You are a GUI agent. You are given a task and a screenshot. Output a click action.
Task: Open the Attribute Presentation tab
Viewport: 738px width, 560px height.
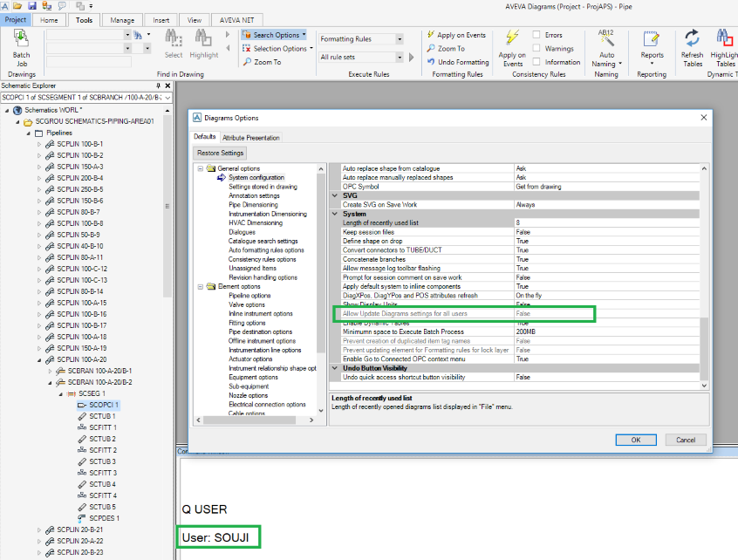point(251,138)
